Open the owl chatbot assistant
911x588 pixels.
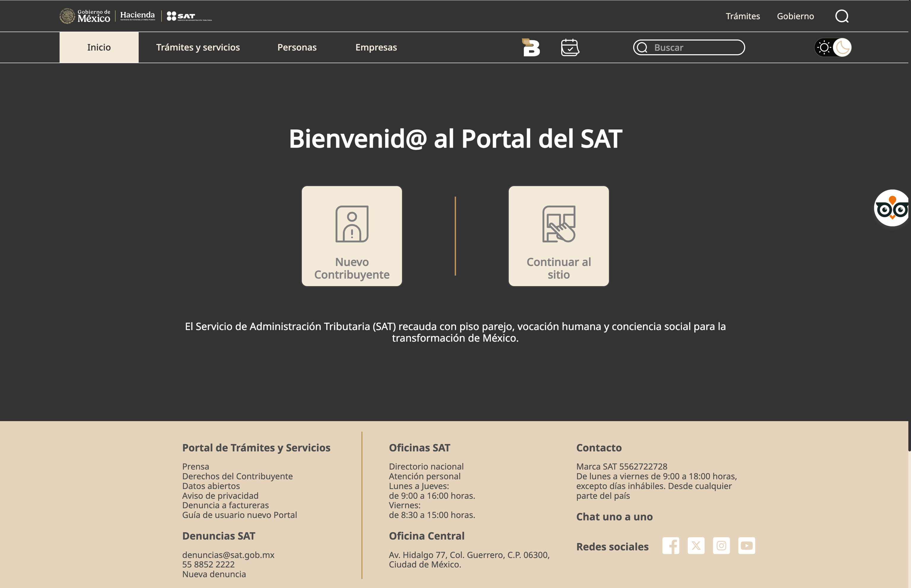(x=891, y=209)
